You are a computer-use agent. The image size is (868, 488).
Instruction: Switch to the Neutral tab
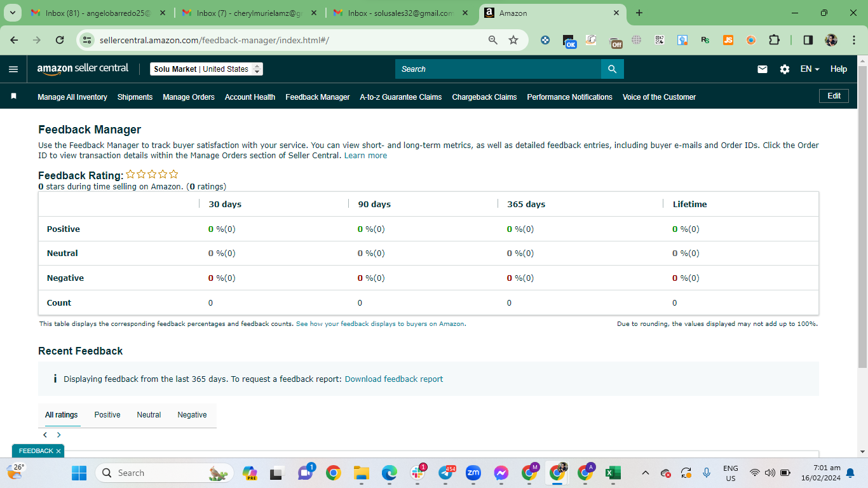(149, 415)
